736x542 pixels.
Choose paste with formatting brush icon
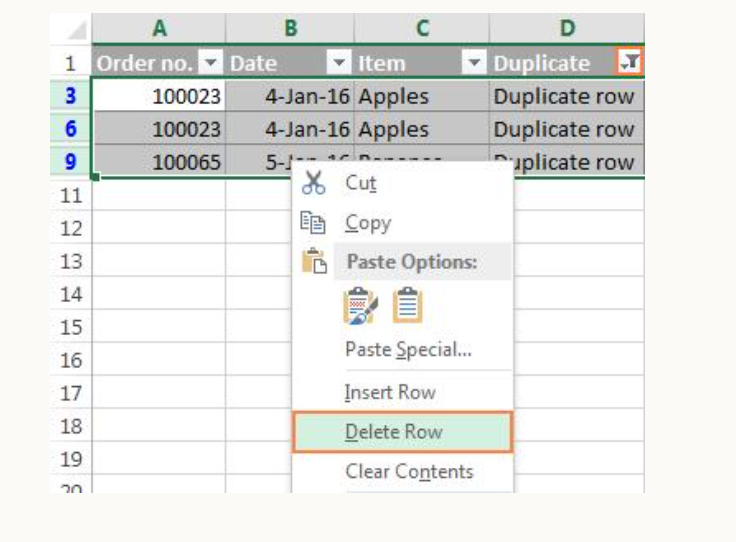pyautogui.click(x=360, y=306)
